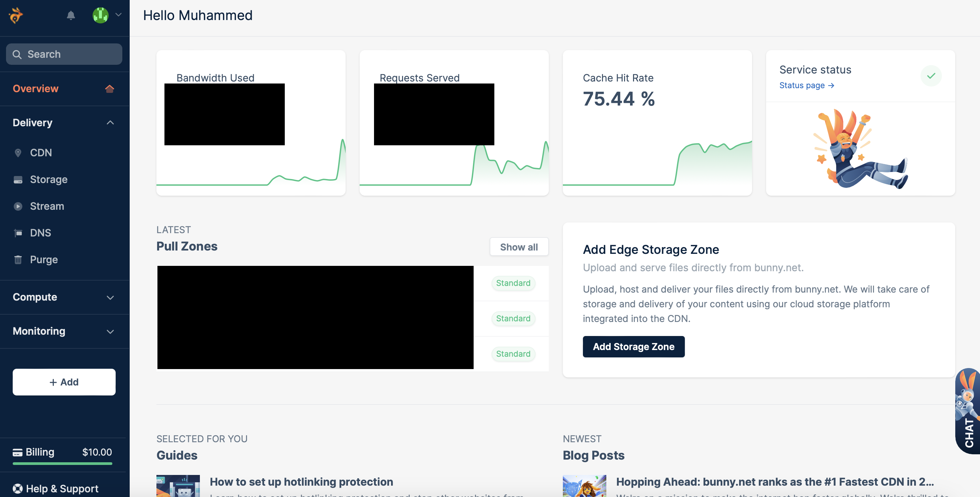Viewport: 980px width, 497px height.
Task: Click the hotlinking guide thumbnail
Action: (x=178, y=486)
